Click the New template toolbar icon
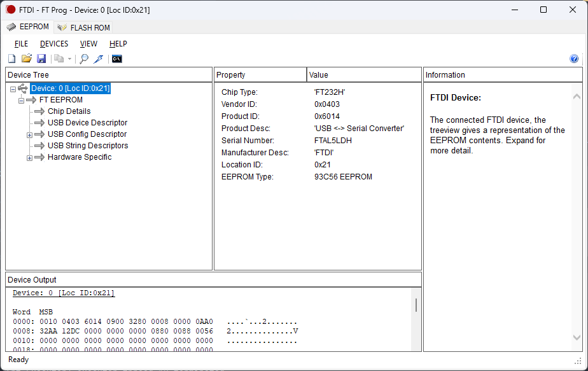 11,59
